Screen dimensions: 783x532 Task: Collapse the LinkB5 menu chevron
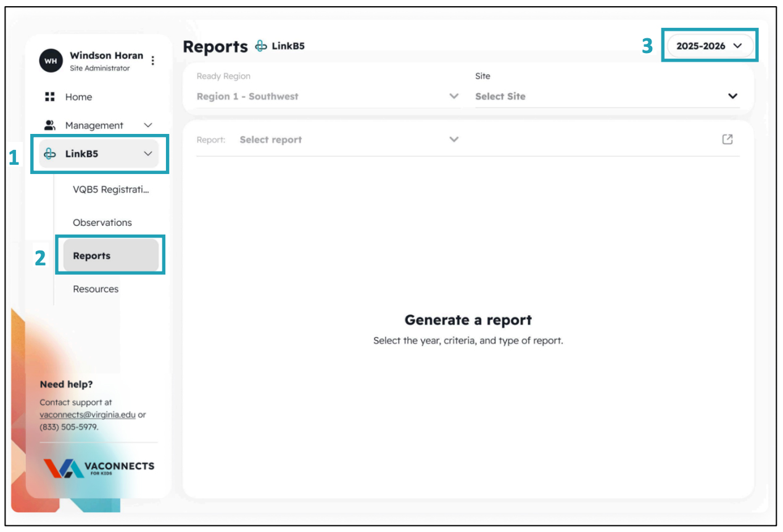coord(148,154)
